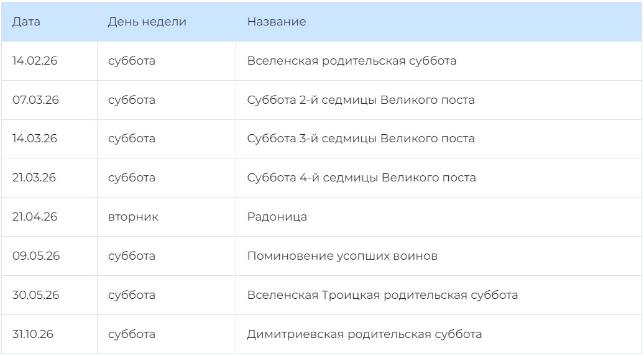The image size is (644, 356).
Task: Click the "Поминовение усопших воинов" cell
Action: (343, 256)
